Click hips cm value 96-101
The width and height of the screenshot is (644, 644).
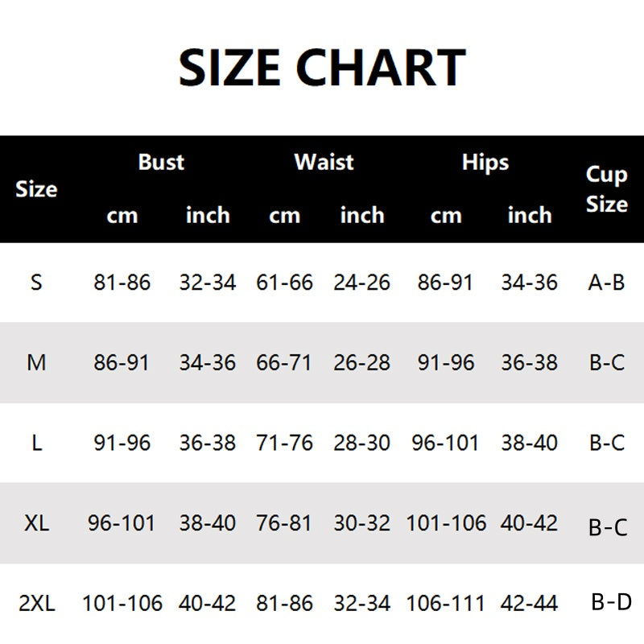[446, 443]
